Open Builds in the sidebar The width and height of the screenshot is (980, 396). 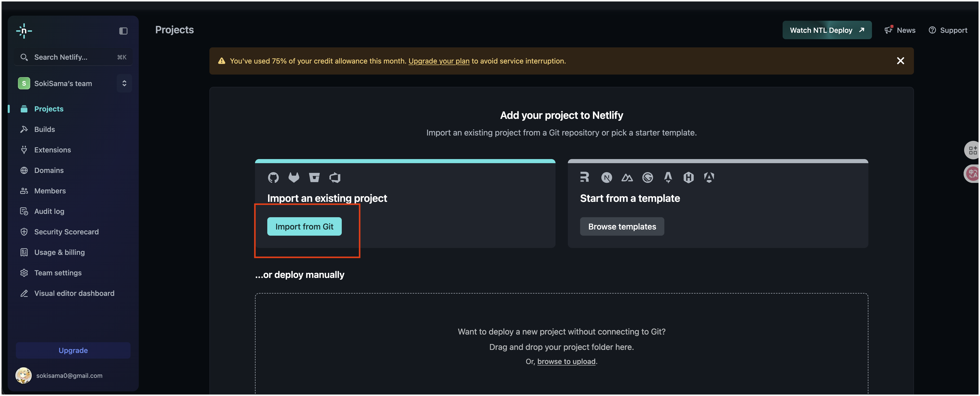click(x=45, y=129)
